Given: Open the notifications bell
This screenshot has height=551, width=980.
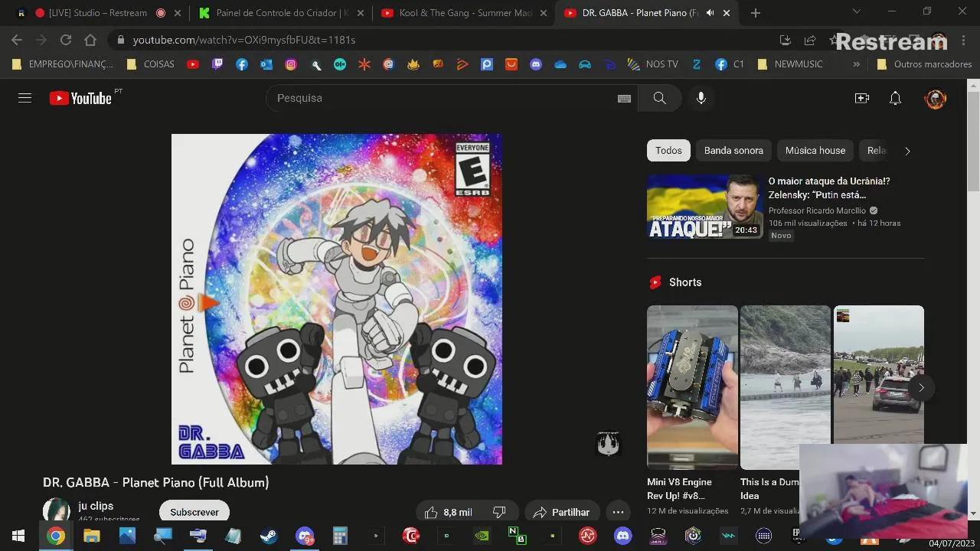Looking at the screenshot, I should 895,98.
